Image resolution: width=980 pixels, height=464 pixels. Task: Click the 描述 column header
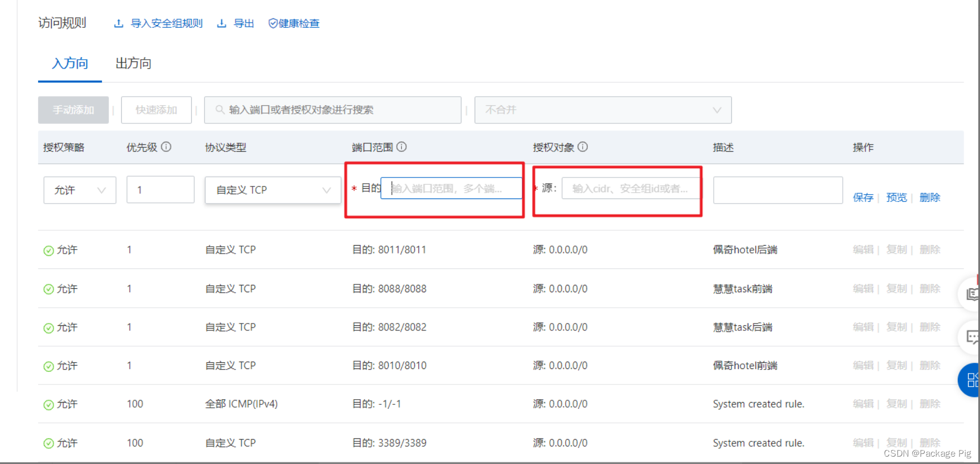coord(723,147)
